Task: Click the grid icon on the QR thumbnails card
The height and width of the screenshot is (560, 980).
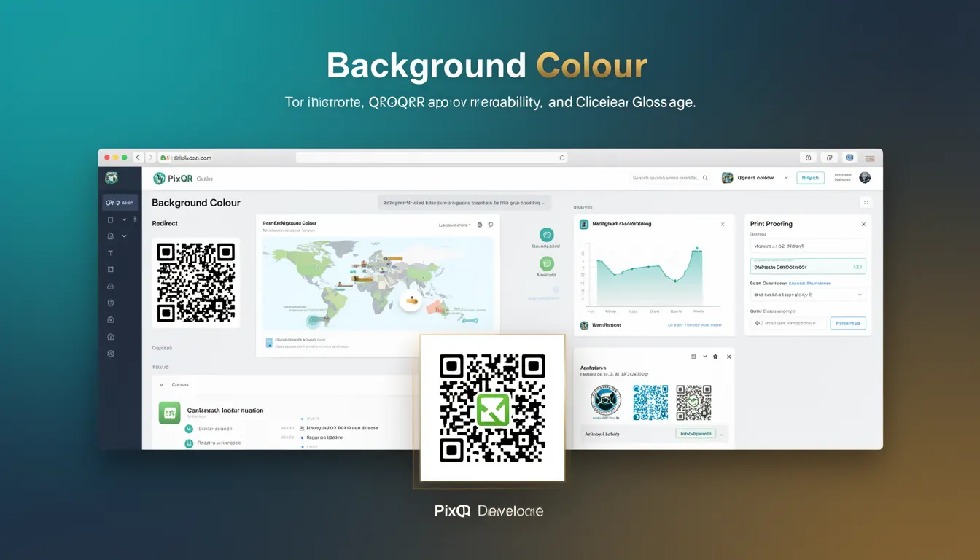Action: coord(693,357)
